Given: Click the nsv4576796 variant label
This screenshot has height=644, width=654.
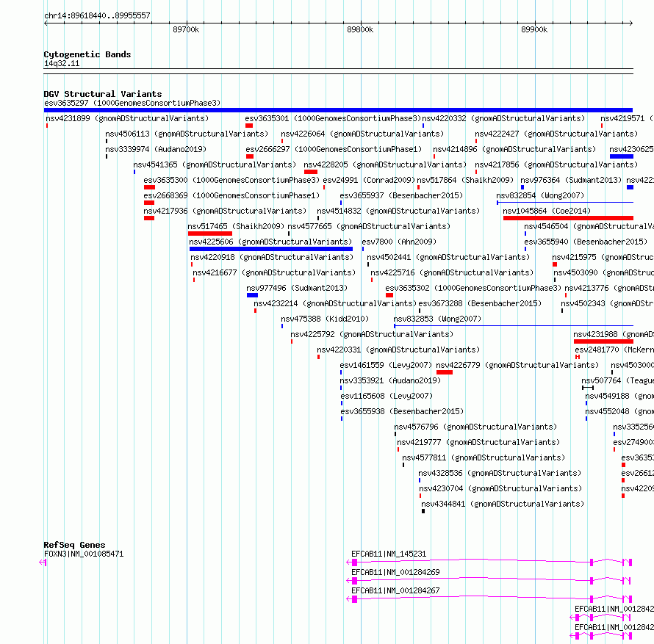Looking at the screenshot, I should coord(476,427).
